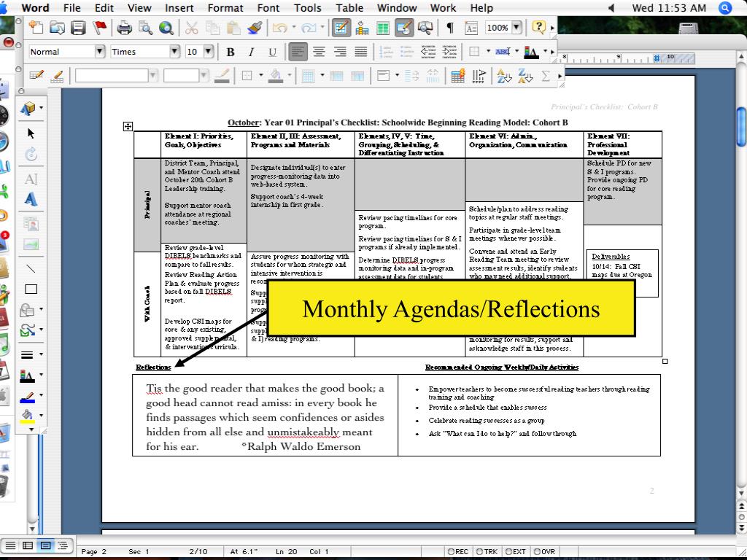The width and height of the screenshot is (747, 560).
Task: Select the table Eraser tool
Action: pyautogui.click(x=57, y=76)
